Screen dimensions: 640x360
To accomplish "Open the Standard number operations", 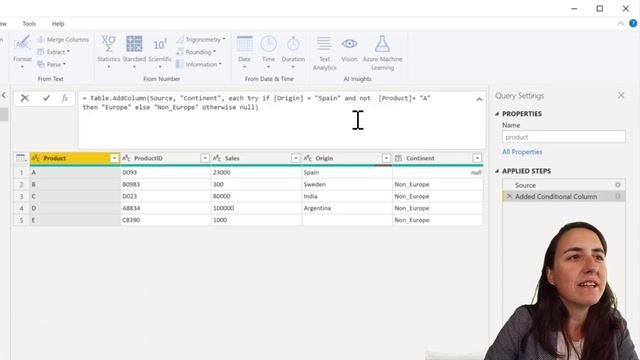I will (x=134, y=52).
